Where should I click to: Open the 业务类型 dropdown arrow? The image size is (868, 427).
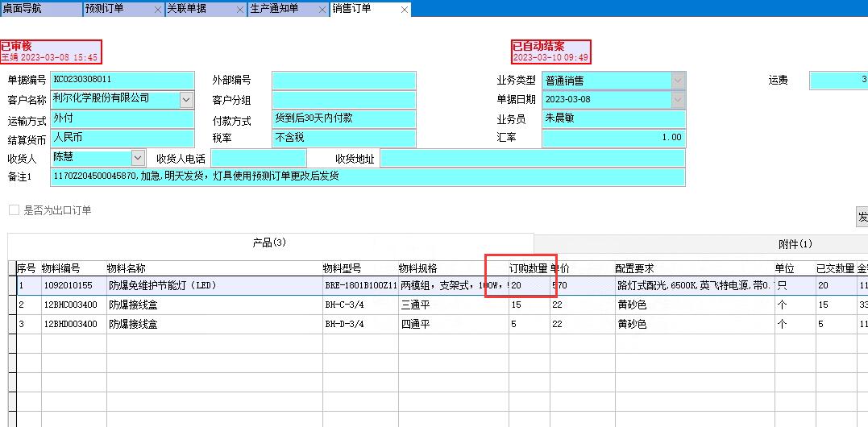pyautogui.click(x=678, y=81)
